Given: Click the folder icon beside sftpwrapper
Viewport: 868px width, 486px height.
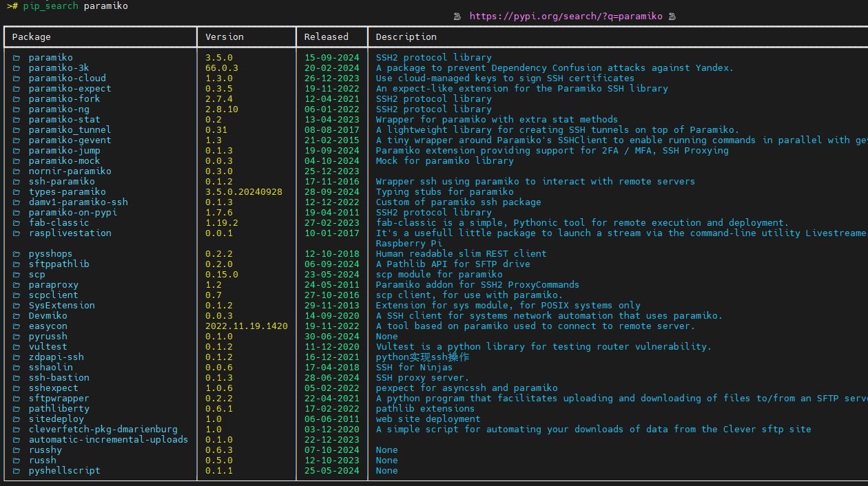Looking at the screenshot, I should [16, 399].
